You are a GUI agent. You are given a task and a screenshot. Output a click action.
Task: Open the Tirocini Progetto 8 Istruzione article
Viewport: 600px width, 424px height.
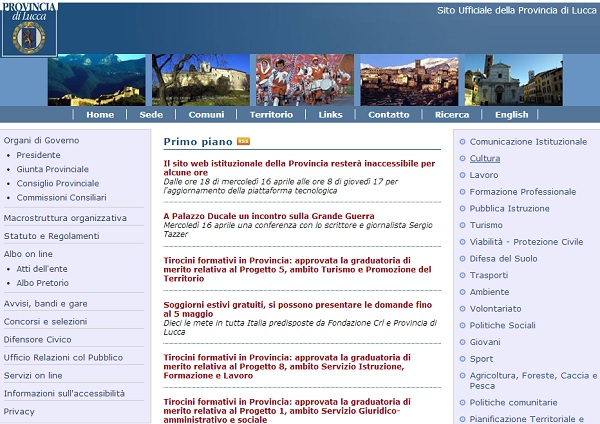tap(287, 367)
